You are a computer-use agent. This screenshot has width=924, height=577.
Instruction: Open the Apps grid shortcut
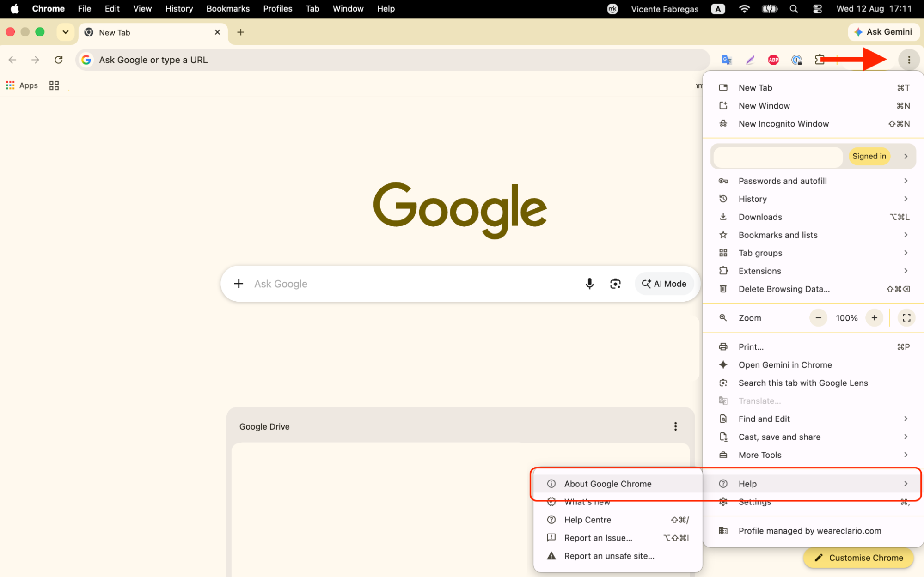pos(22,85)
